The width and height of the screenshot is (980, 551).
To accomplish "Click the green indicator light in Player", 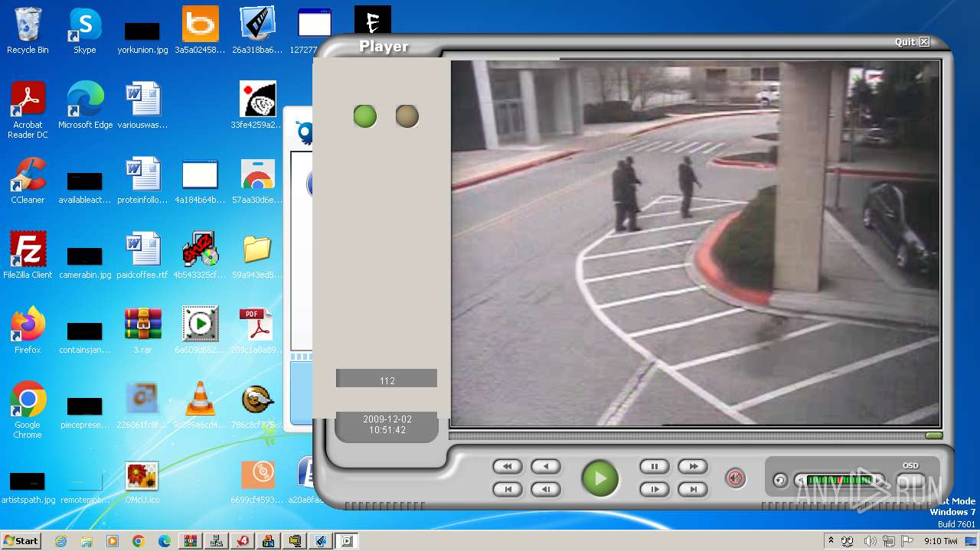I will click(365, 116).
